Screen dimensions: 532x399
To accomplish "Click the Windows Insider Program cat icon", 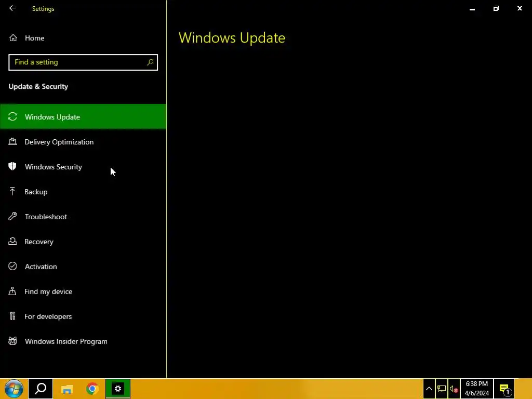I will pyautogui.click(x=12, y=341).
